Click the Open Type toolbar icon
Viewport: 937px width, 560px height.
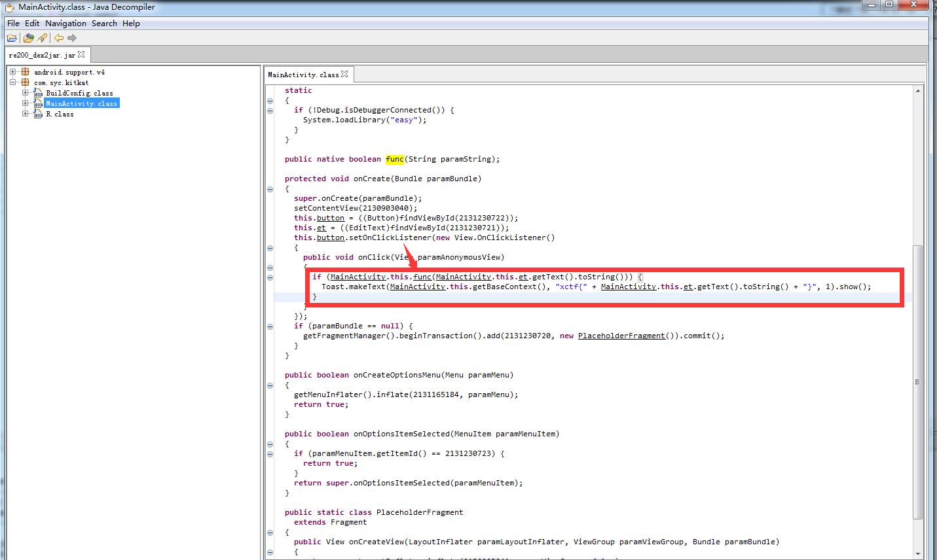28,38
